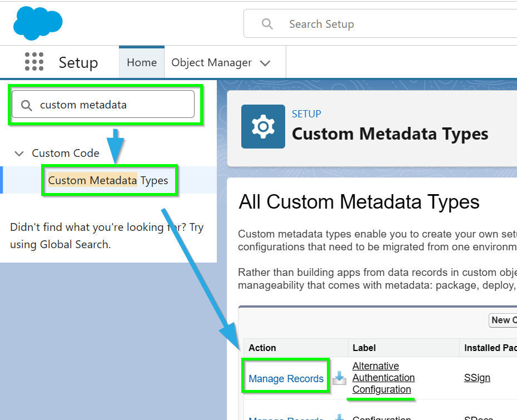Click the Label column header
Screen dimensions: 517x420
[x=364, y=348]
